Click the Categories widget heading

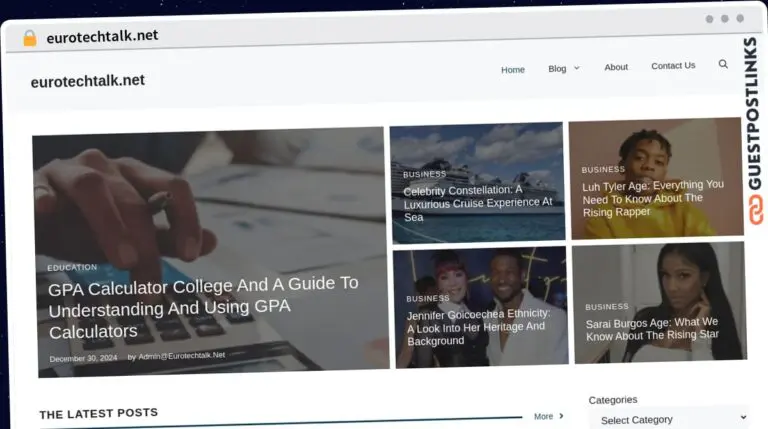[613, 400]
